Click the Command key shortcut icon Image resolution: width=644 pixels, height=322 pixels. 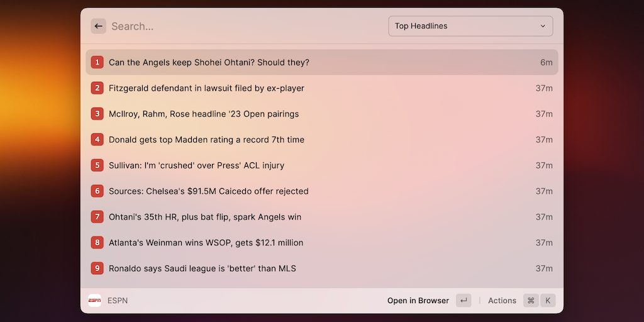tap(531, 301)
